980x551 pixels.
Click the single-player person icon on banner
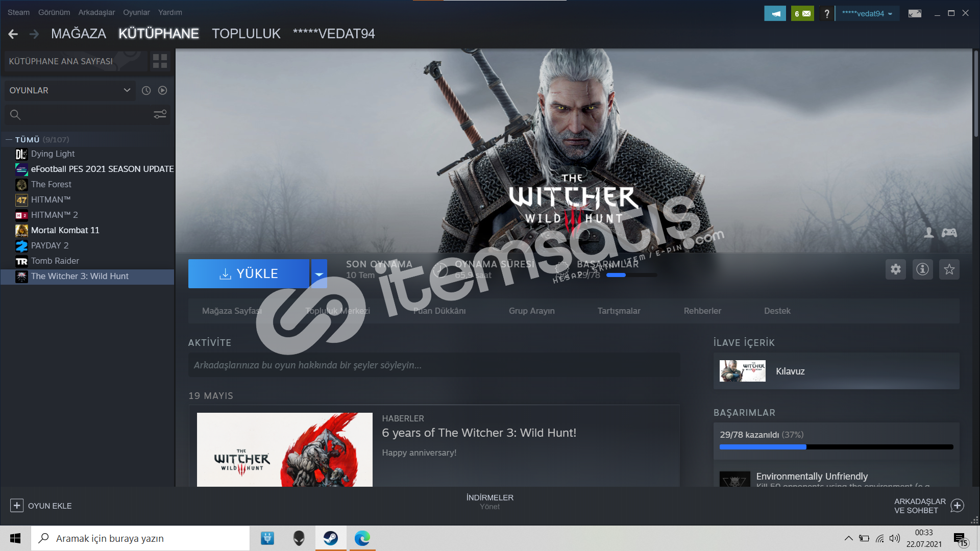click(x=929, y=233)
